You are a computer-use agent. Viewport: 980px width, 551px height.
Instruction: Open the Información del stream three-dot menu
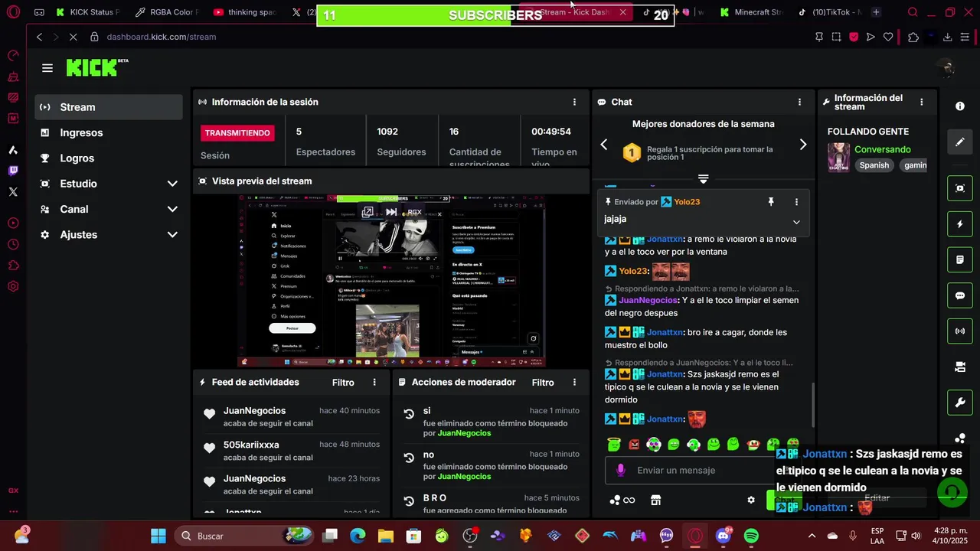click(921, 102)
